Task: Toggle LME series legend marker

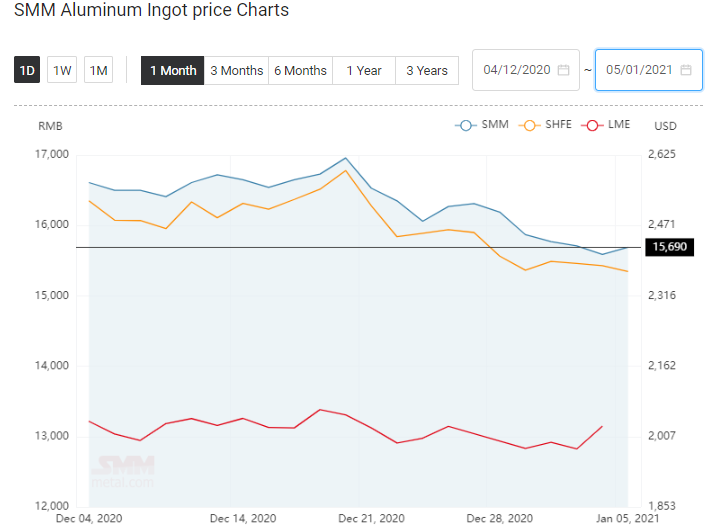Action: (x=592, y=125)
